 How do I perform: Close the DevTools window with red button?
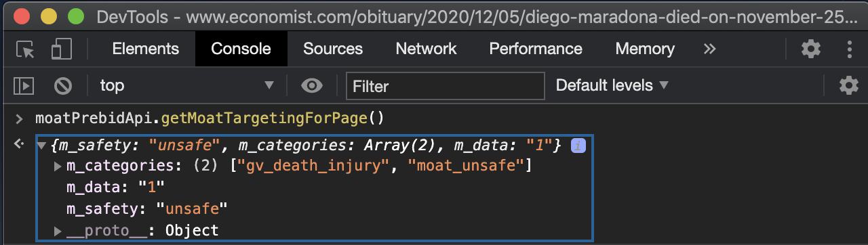pyautogui.click(x=22, y=16)
